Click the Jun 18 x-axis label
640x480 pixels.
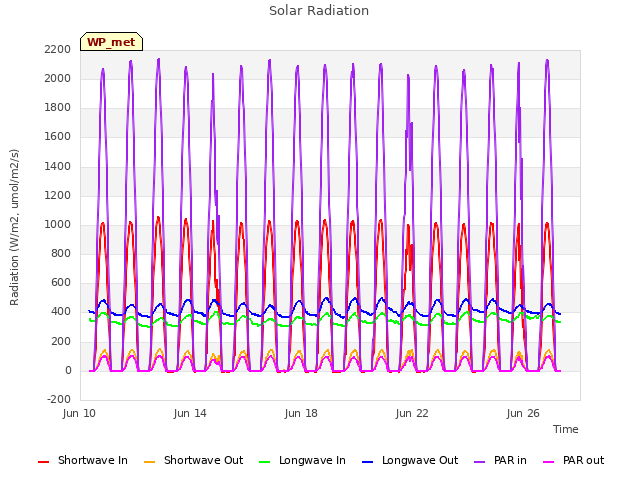[x=301, y=413]
